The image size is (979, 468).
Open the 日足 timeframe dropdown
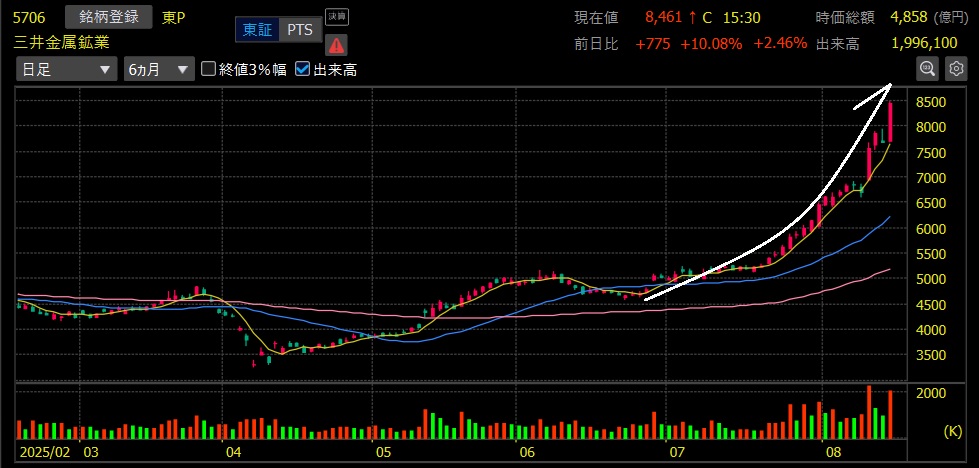point(66,69)
